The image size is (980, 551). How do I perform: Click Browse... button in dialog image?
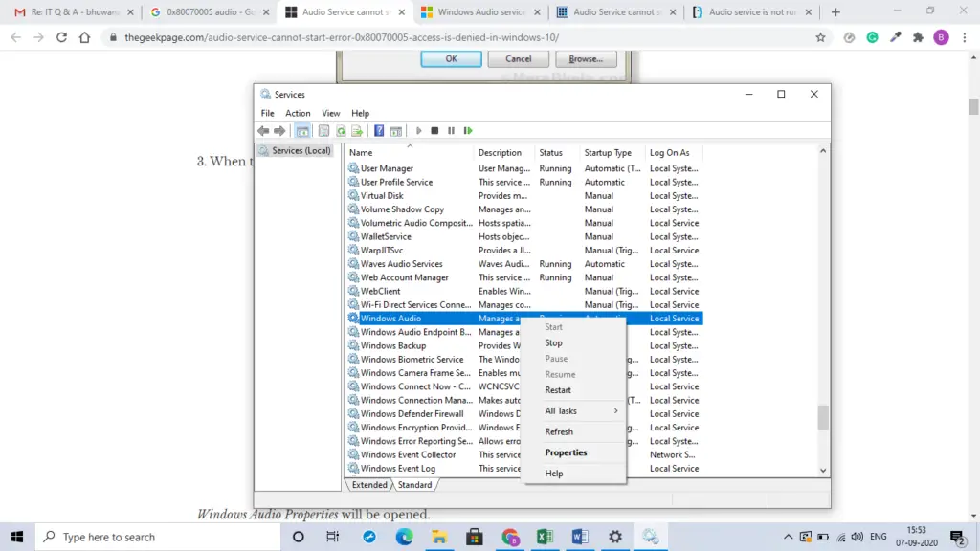coord(586,58)
